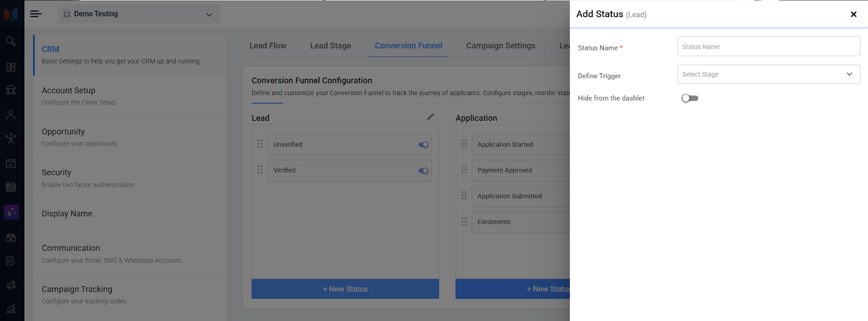Viewport: 868px width, 321px height.
Task: Switch to the Campaign Settings tab
Action: [x=500, y=46]
